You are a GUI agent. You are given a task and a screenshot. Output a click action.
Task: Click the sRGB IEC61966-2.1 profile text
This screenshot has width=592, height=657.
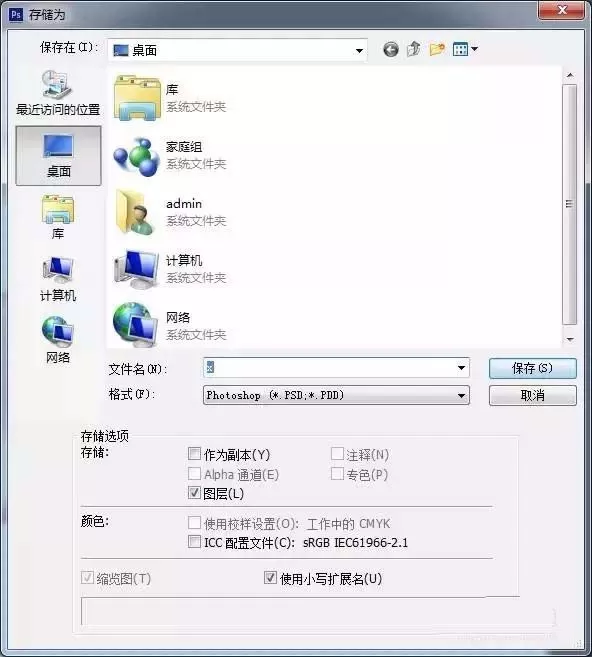[x=355, y=543]
